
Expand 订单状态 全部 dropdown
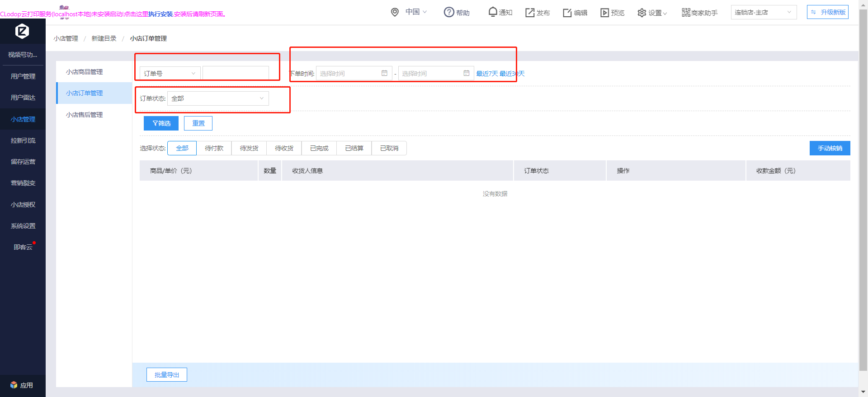click(x=218, y=98)
